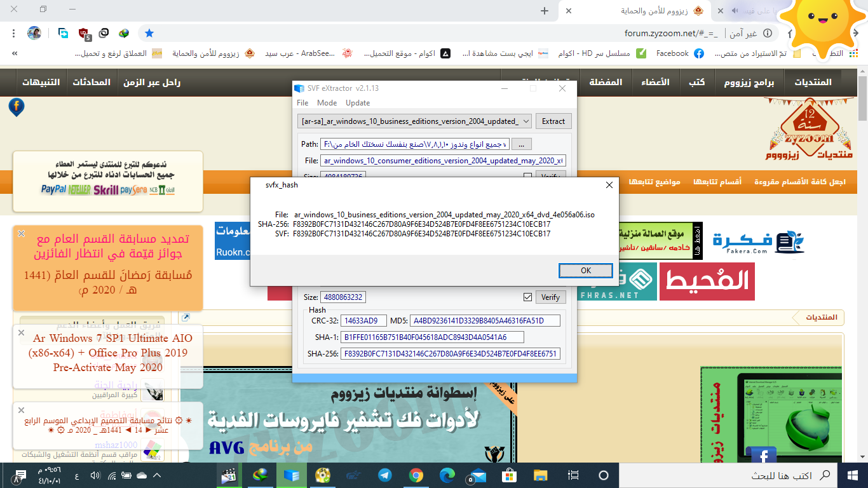The image size is (868, 488).
Task: Open File Explorer from the taskbar
Action: pos(540,475)
